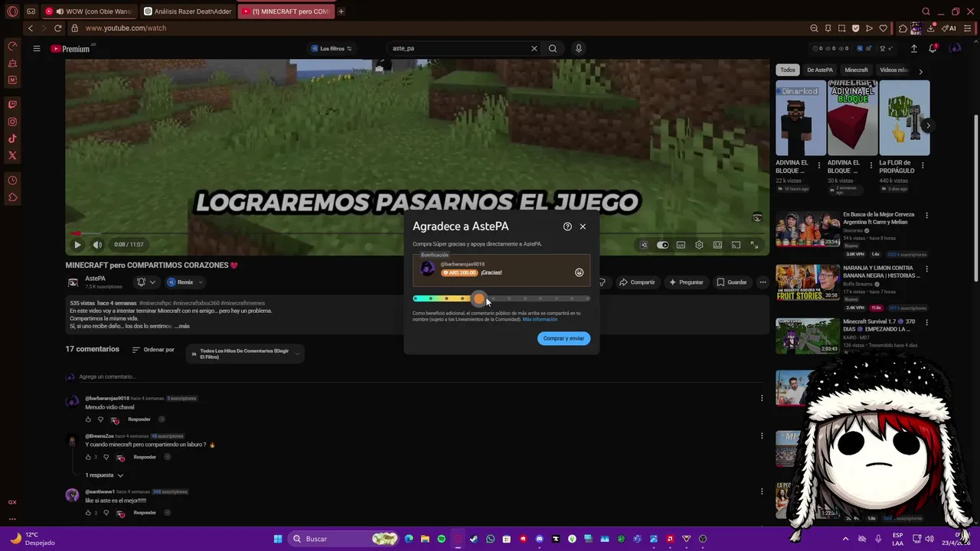Open the YouTube upload/create icon
This screenshot has height=551, width=980.
coord(913,48)
